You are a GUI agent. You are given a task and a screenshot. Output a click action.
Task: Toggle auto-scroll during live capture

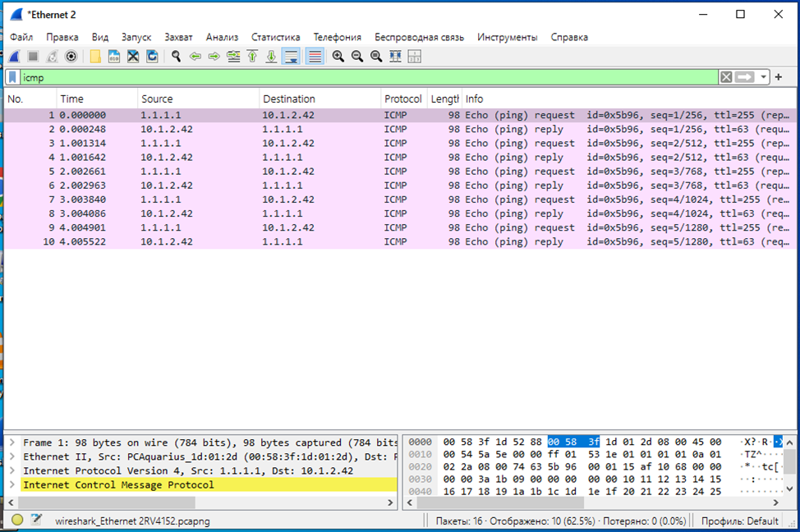291,57
